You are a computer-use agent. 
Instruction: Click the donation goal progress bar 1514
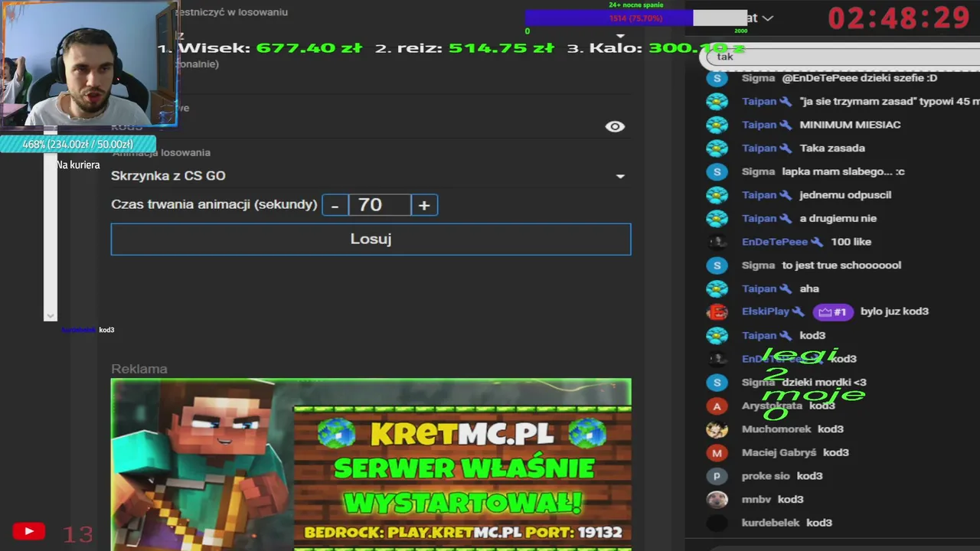point(636,18)
